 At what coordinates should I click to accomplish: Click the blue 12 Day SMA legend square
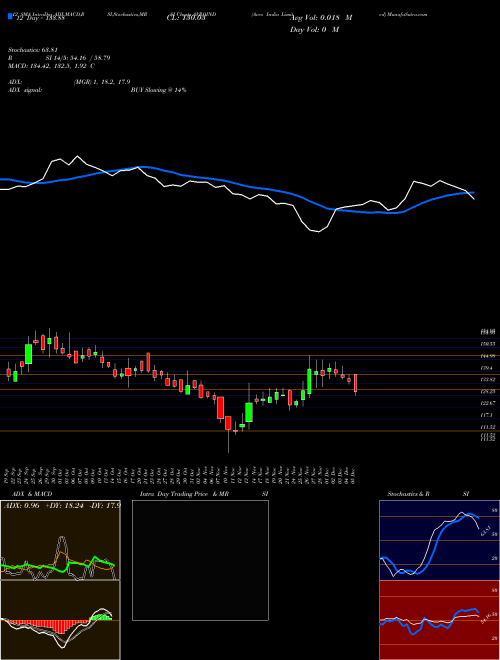(x=10, y=16)
